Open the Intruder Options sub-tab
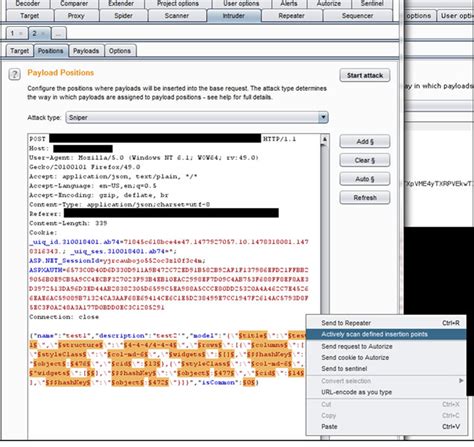This screenshot has height=447, width=474. click(120, 51)
